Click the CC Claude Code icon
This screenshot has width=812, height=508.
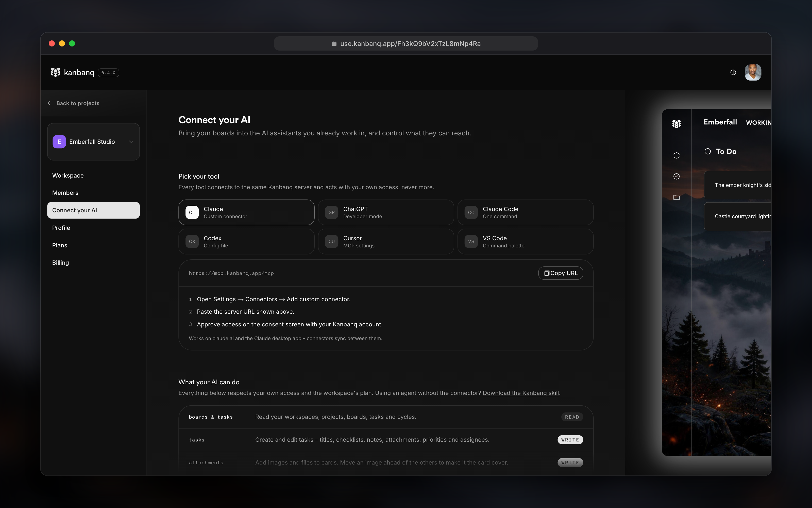coord(471,212)
